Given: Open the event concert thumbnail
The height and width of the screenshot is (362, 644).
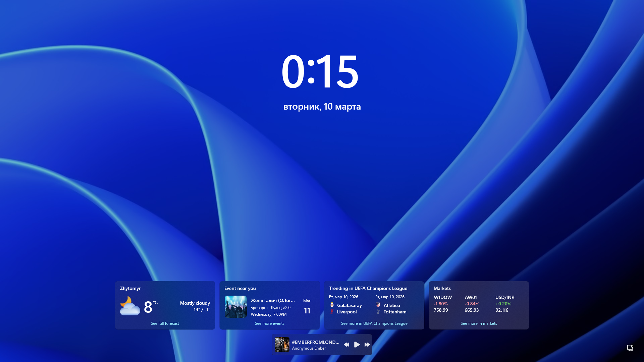Looking at the screenshot, I should pos(235,307).
